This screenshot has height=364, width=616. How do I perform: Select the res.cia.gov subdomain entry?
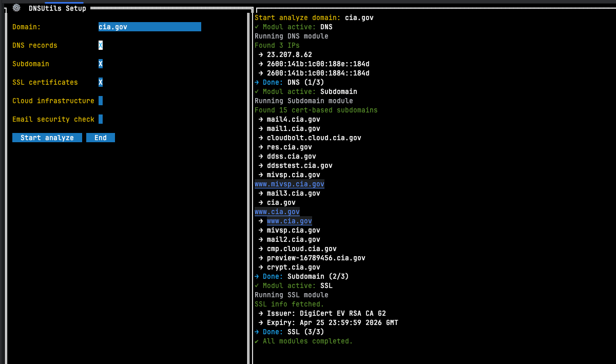290,147
